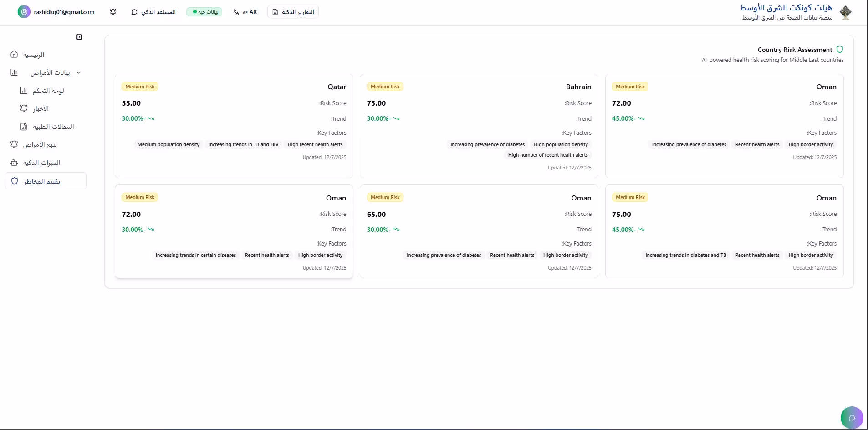Screen dimensions: 868x430
Task: Collapse the بيانات الأمراض chevron
Action: coord(78,72)
